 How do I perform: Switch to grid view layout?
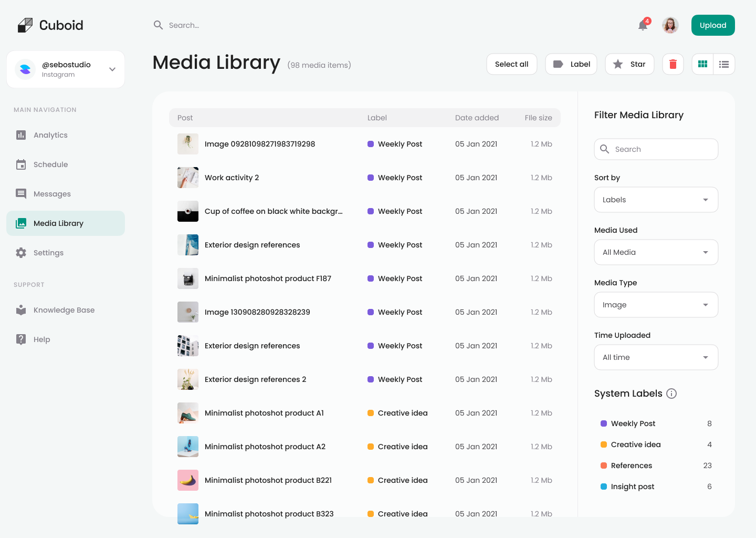pos(702,64)
